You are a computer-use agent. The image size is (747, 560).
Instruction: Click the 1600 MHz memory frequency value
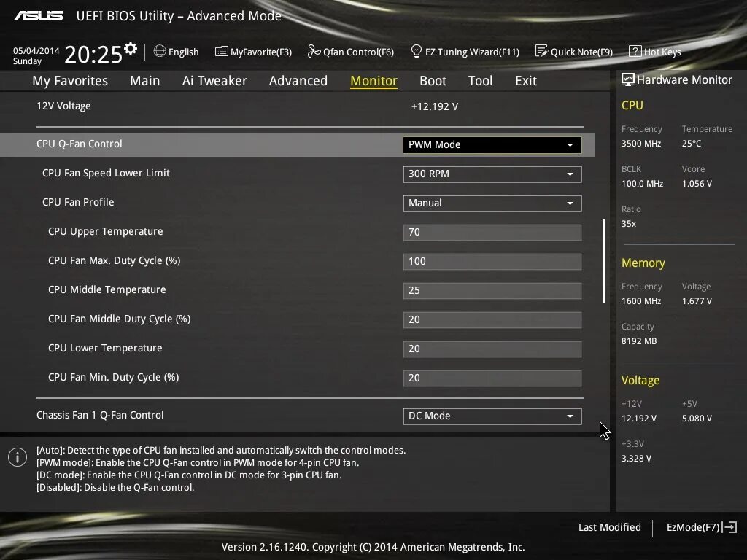click(640, 301)
